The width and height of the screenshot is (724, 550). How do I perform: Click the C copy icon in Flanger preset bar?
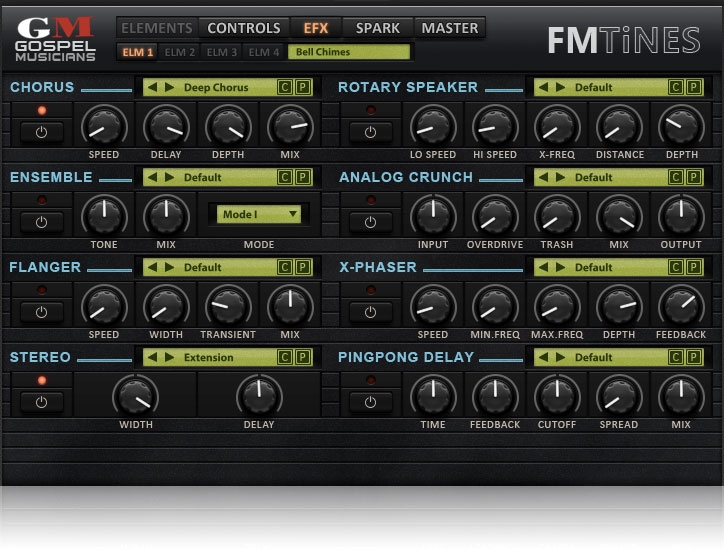pos(284,267)
